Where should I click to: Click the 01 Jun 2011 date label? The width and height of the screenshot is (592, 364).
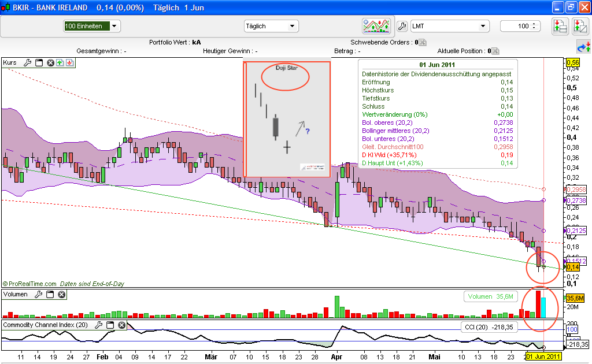543,356
